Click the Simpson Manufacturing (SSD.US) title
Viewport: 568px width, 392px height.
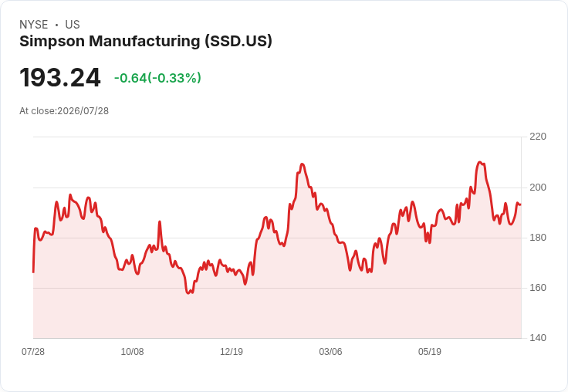146,42
